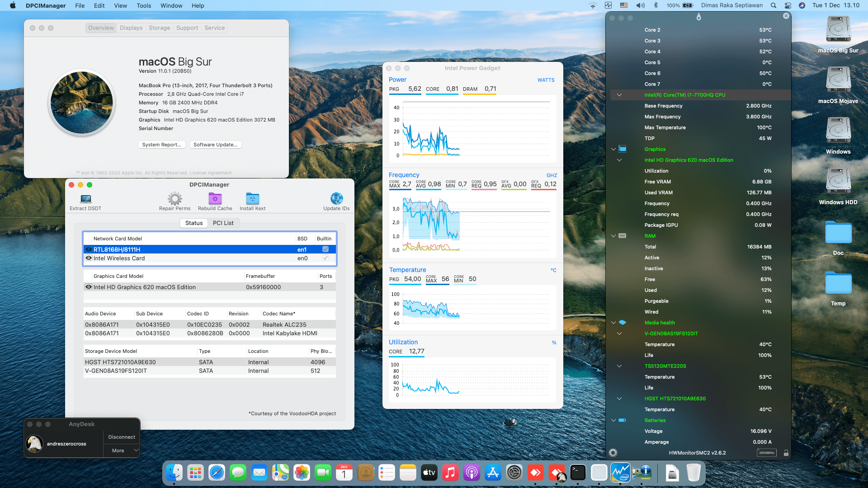Image resolution: width=868 pixels, height=488 pixels.
Task: Click the Wi-Fi menu bar icon
Action: tap(593, 5)
